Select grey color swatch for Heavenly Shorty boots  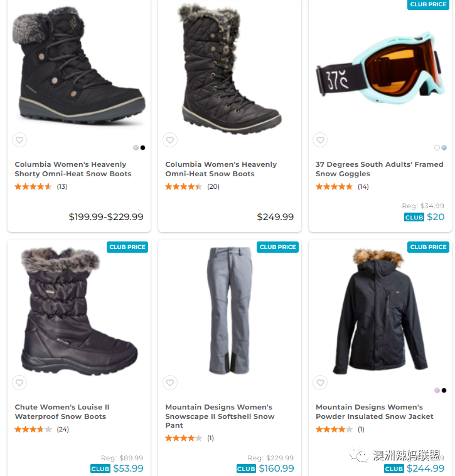tap(136, 147)
